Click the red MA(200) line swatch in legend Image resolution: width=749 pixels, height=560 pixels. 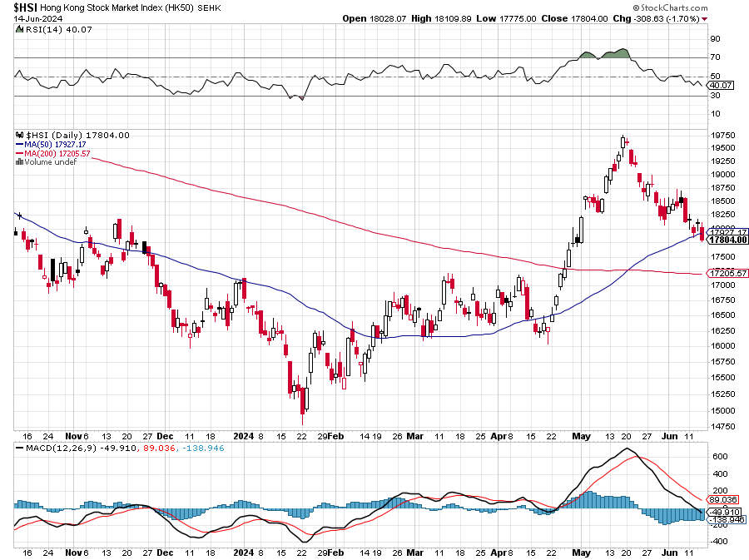[19, 153]
